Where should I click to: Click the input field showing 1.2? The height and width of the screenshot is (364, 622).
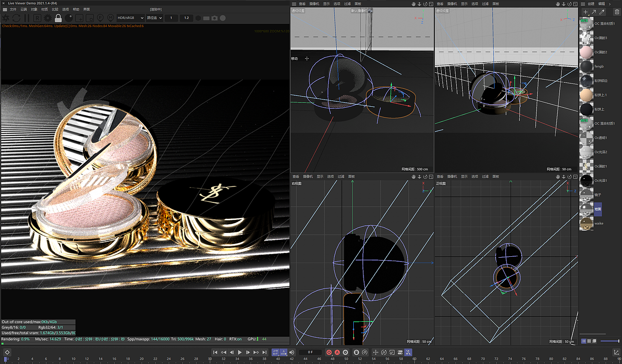pos(187,18)
